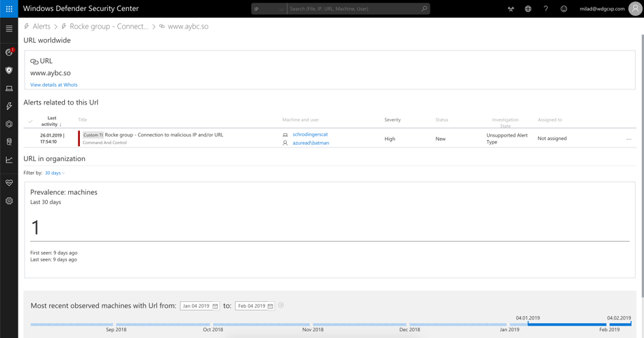Viewport: 644px width, 338px height.
Task: Click the account email milad@wdgcxp.com
Action: click(x=602, y=9)
